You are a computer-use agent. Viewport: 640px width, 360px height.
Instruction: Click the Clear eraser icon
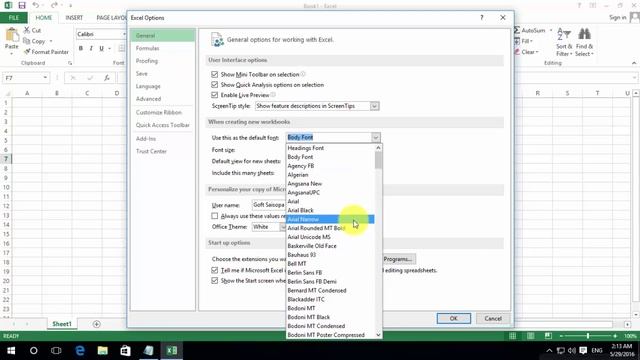tap(517, 52)
